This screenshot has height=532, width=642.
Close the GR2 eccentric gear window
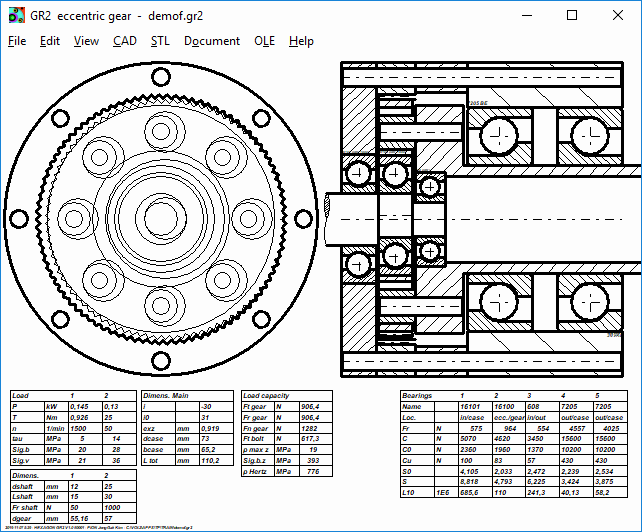pyautogui.click(x=617, y=15)
